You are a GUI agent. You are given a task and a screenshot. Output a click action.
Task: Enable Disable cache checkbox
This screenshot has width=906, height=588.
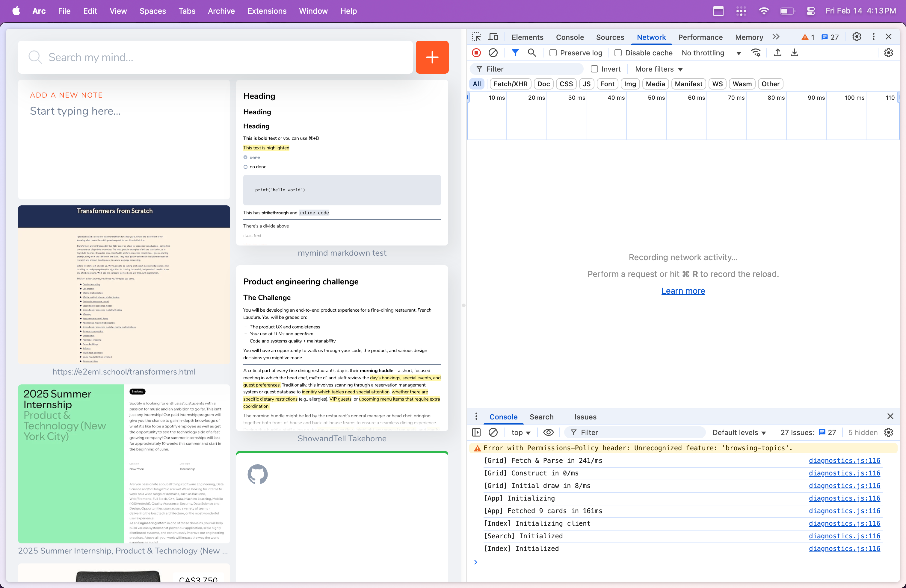click(618, 53)
